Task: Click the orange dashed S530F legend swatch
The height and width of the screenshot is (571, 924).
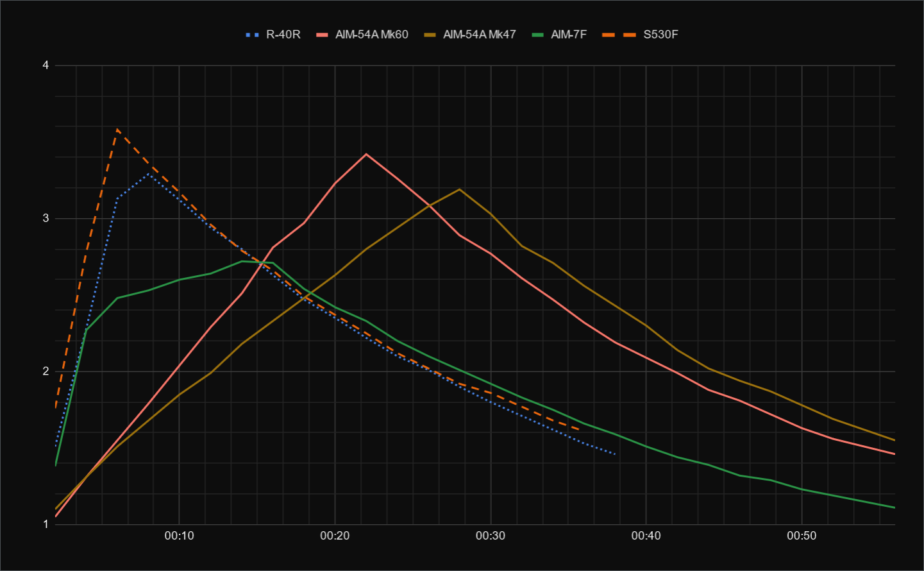Action: (x=619, y=35)
